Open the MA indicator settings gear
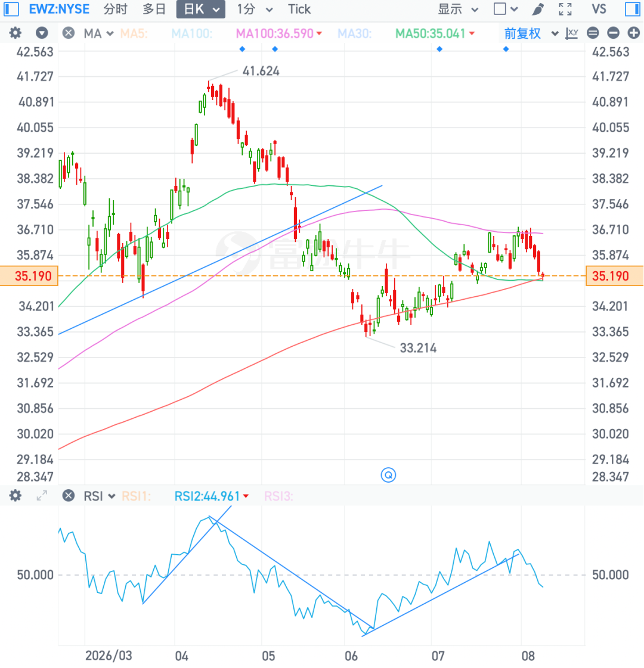 tap(16, 33)
